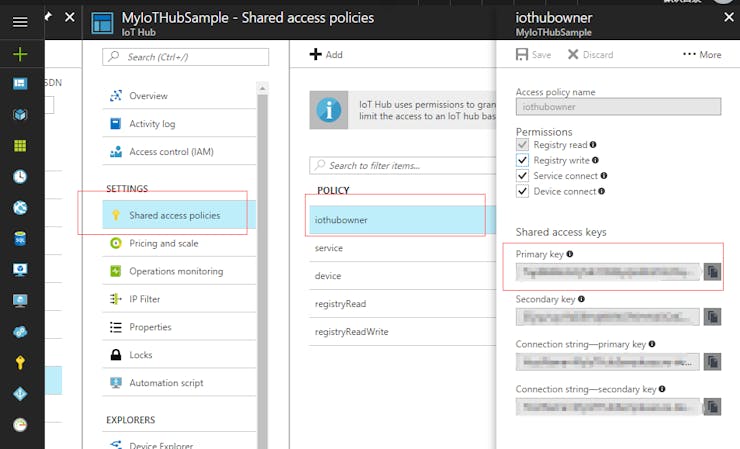Screen dimensions: 740x449
Task: Open the SQL databases icon in sidebar
Action: 20,239
